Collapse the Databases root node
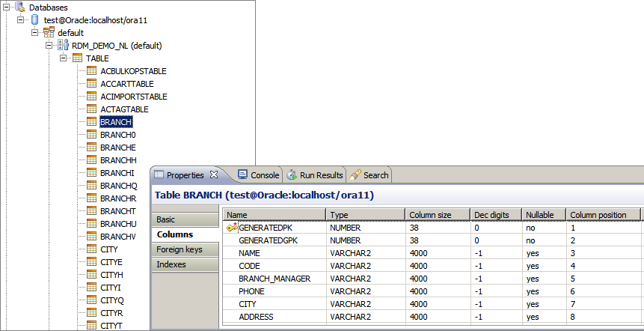Image resolution: width=644 pixels, height=331 pixels. tap(7, 7)
